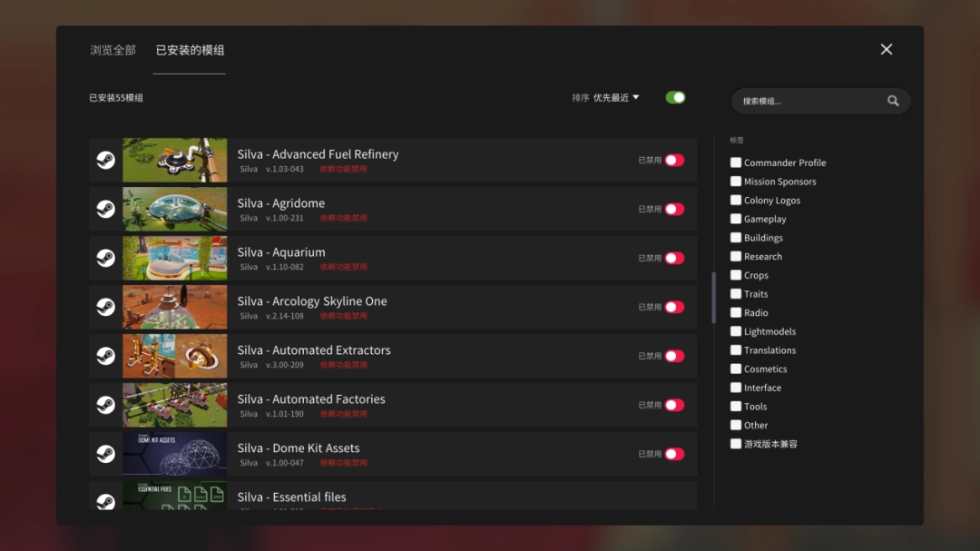Toggle the green switch next to sort
This screenshot has height=551, width=980.
click(x=675, y=98)
